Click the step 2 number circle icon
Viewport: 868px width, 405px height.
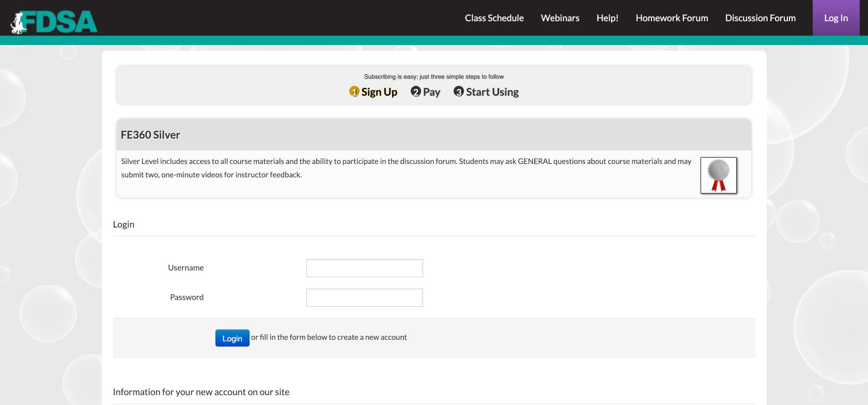tap(415, 92)
